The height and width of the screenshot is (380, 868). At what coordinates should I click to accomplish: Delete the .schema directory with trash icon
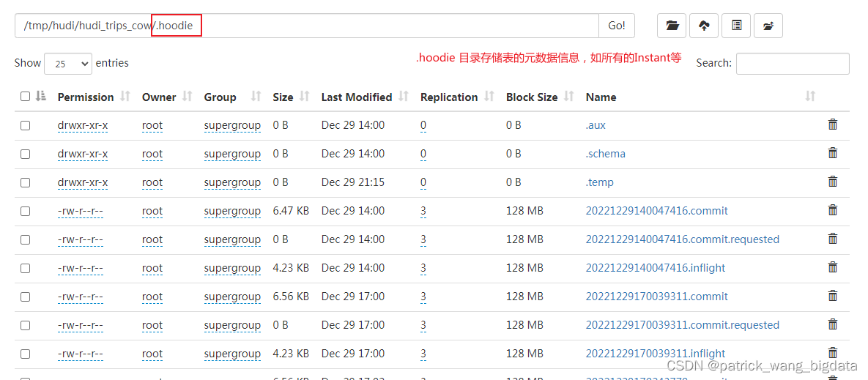[832, 153]
